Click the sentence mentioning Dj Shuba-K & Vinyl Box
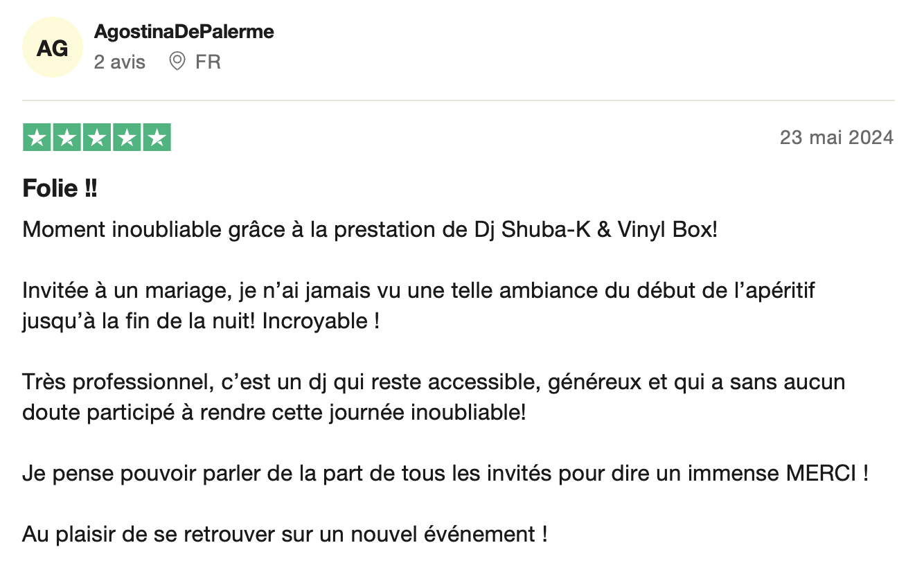The width and height of the screenshot is (924, 561). 370,229
